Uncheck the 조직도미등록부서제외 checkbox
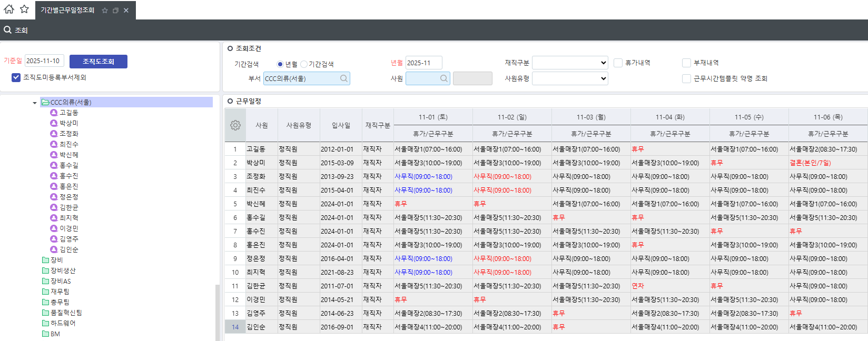This screenshot has width=868, height=341. coord(16,77)
